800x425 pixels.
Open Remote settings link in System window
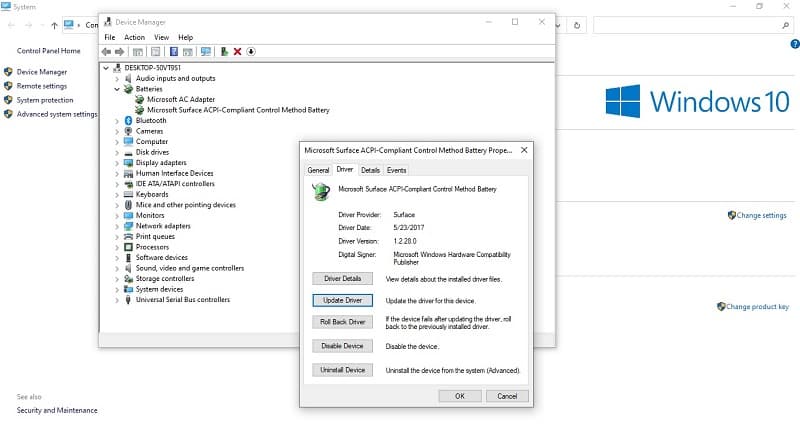click(x=41, y=86)
